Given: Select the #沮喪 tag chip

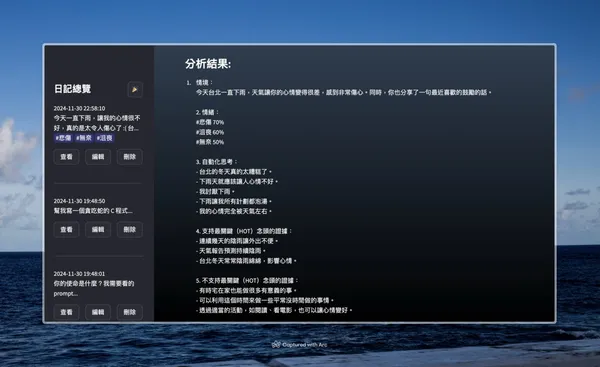Looking at the screenshot, I should coord(104,138).
